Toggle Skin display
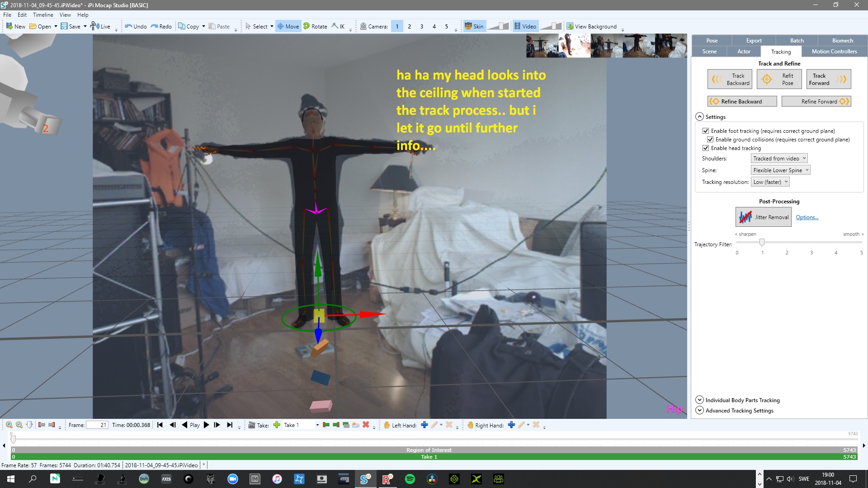 coord(474,26)
